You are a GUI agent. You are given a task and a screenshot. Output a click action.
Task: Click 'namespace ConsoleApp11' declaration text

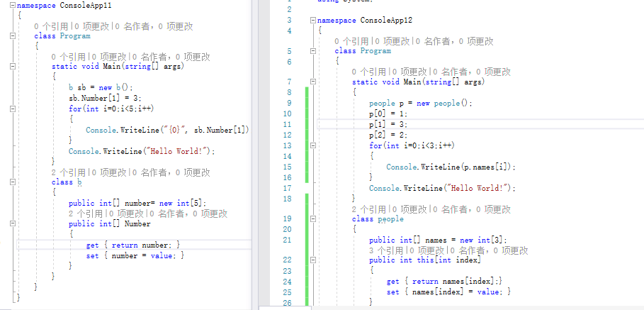[x=64, y=6]
